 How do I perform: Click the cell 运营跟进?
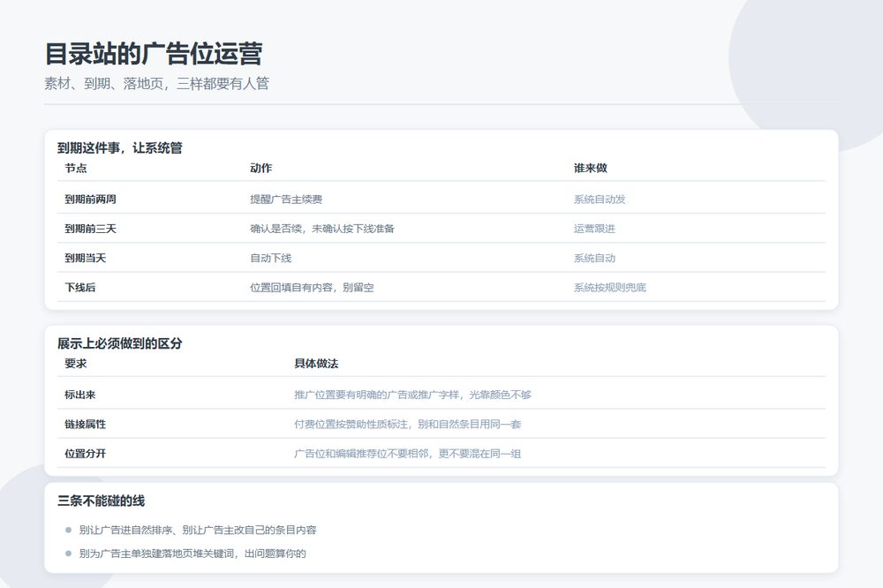tap(594, 228)
